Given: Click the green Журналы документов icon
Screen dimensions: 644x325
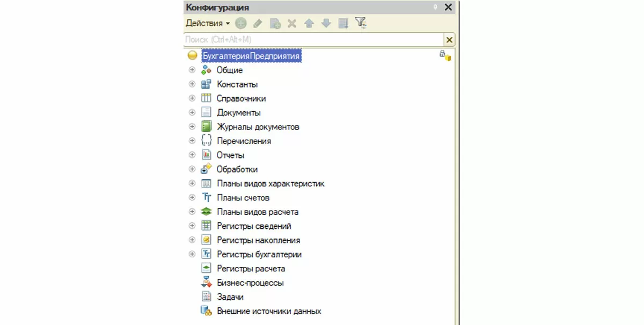Looking at the screenshot, I should point(206,127).
